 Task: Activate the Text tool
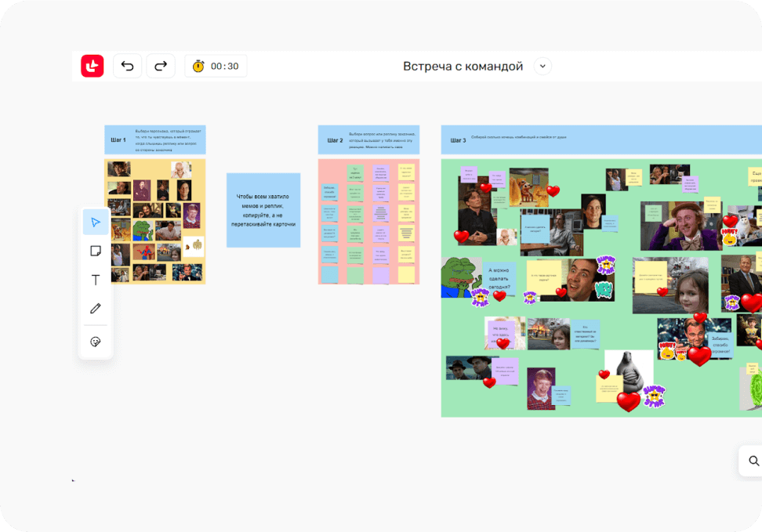click(96, 280)
